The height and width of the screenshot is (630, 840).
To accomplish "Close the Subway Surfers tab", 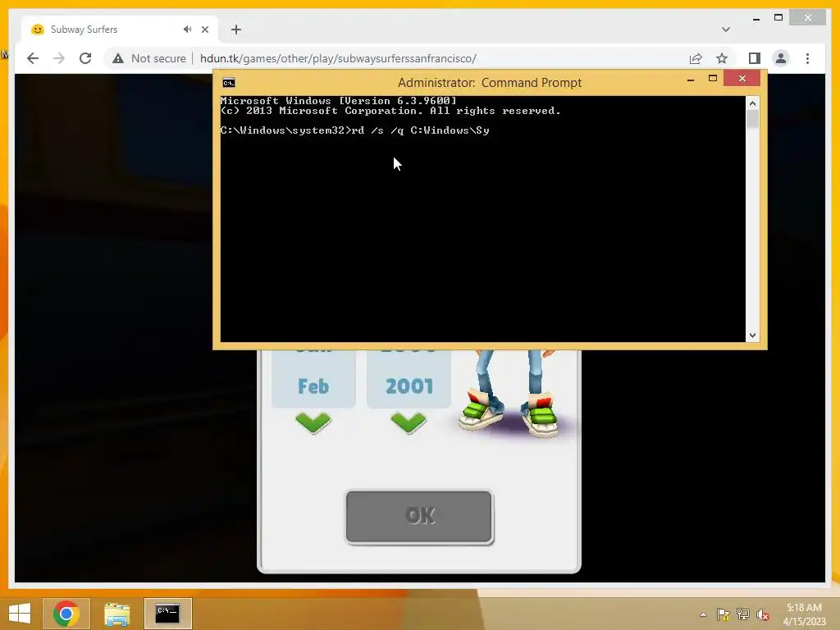I will coord(205,30).
